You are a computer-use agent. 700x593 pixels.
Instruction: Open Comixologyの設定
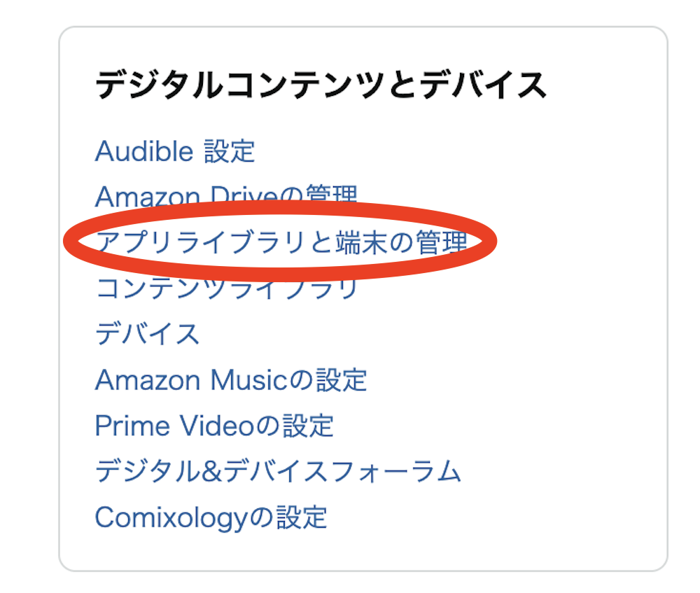(211, 517)
